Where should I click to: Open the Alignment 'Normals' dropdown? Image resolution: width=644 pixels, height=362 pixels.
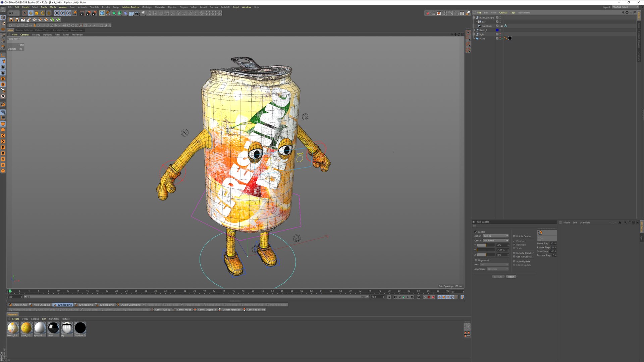tap(497, 269)
